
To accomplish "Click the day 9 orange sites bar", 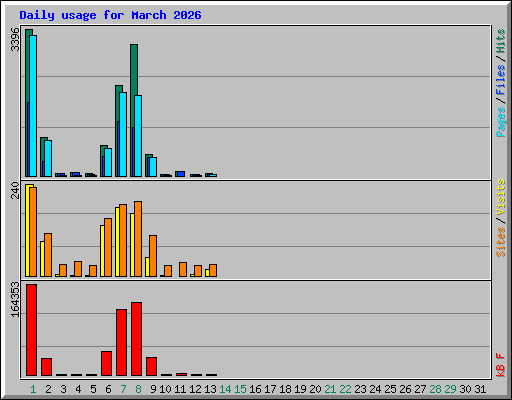I will tap(153, 256).
